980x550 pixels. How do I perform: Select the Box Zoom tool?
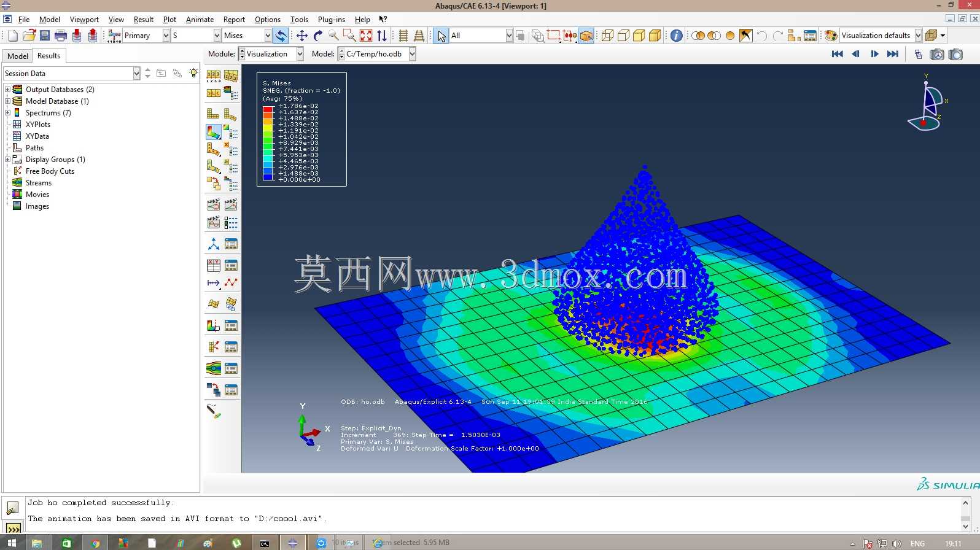coord(349,36)
